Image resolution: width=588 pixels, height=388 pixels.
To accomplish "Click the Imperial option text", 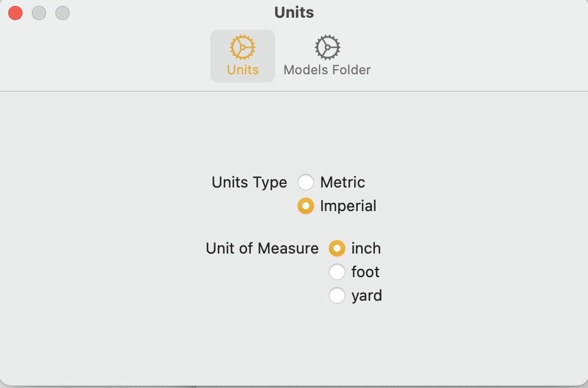I will click(x=348, y=206).
